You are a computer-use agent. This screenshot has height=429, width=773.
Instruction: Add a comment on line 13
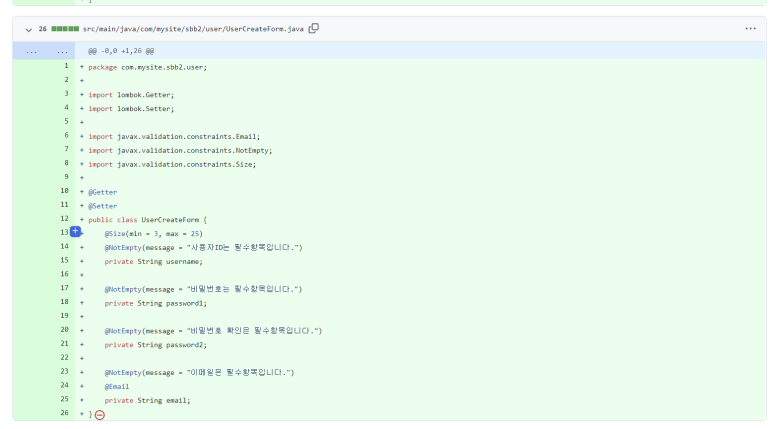[x=75, y=231]
